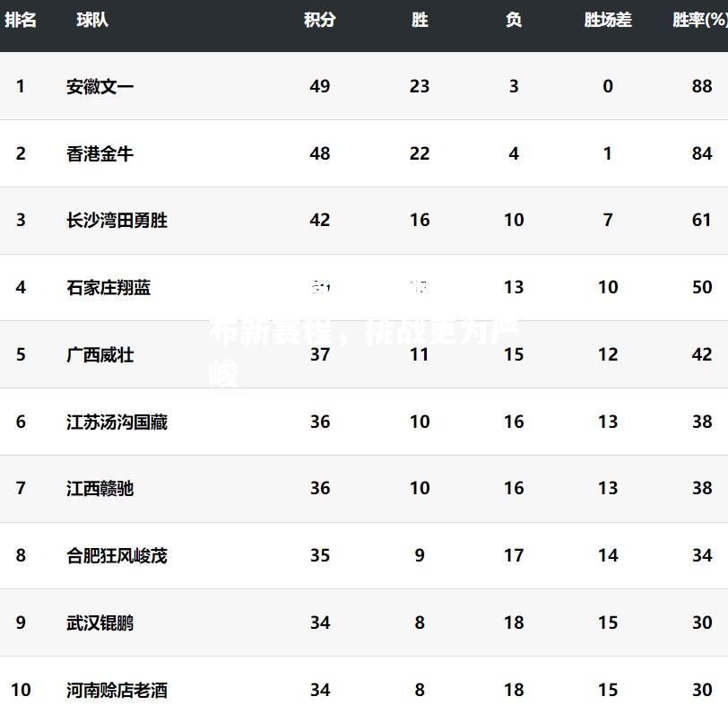Click the 49 points value for 安徽文一

(320, 86)
